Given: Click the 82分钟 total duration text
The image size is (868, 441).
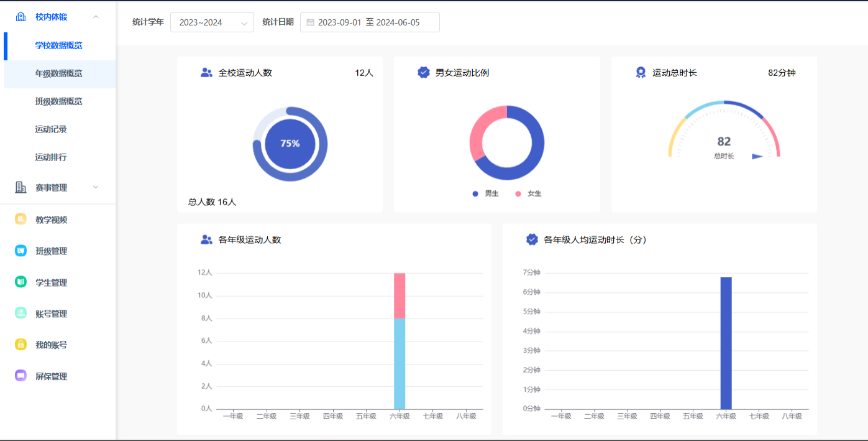Looking at the screenshot, I should [x=782, y=73].
